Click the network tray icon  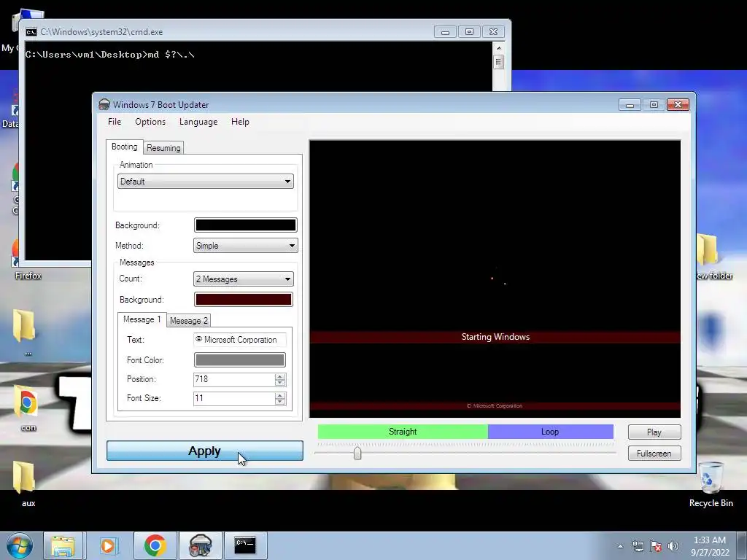(638, 546)
